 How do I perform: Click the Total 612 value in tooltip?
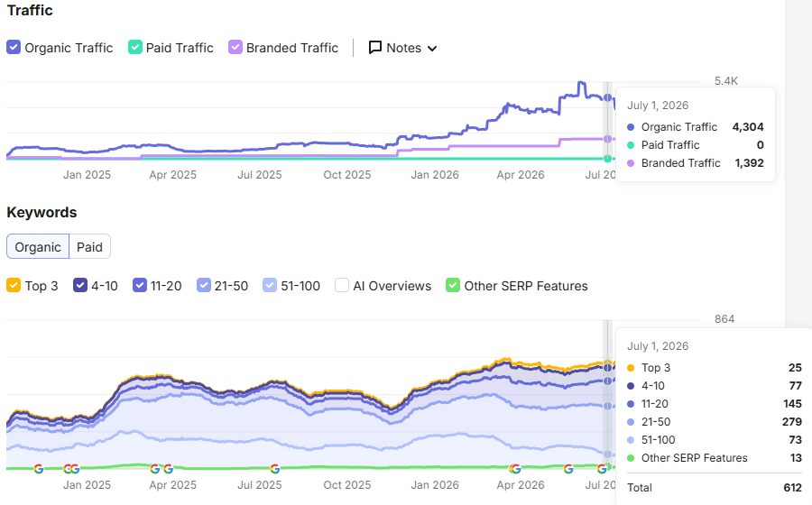point(792,487)
